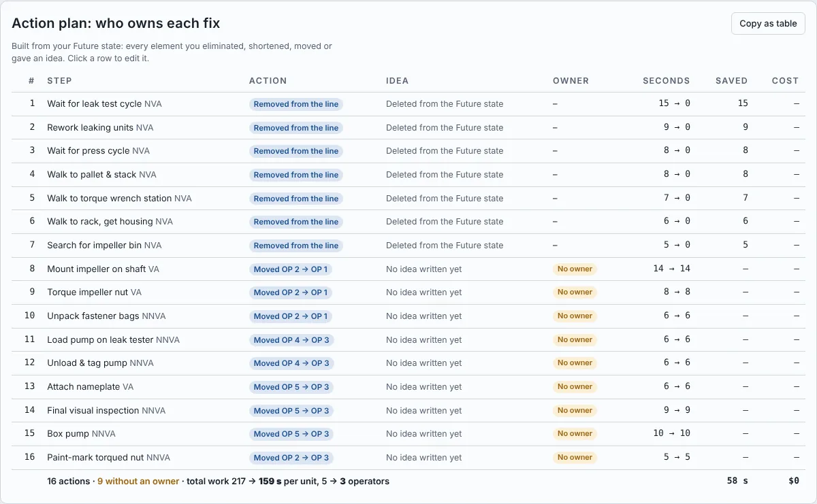This screenshot has height=504, width=817.
Task: Select the 'Moved OP 2 → OP 3' action badge
Action: (x=291, y=458)
